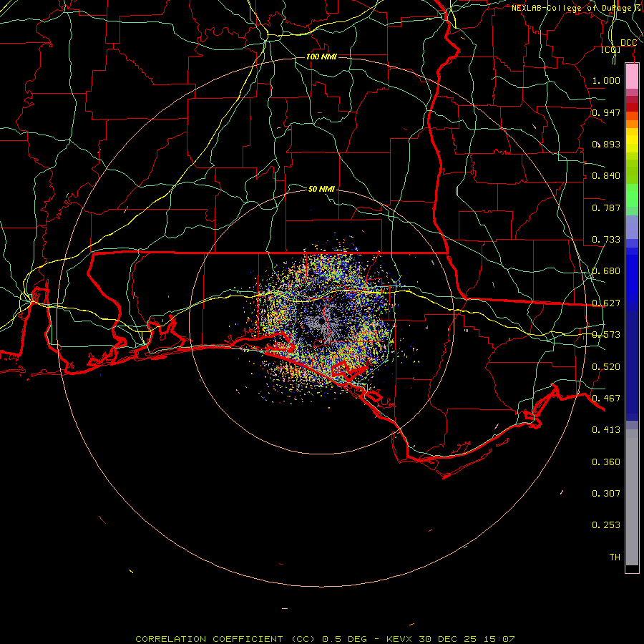644x644 pixels.
Task: Click the 0.840 color scale value
Action: [606, 176]
